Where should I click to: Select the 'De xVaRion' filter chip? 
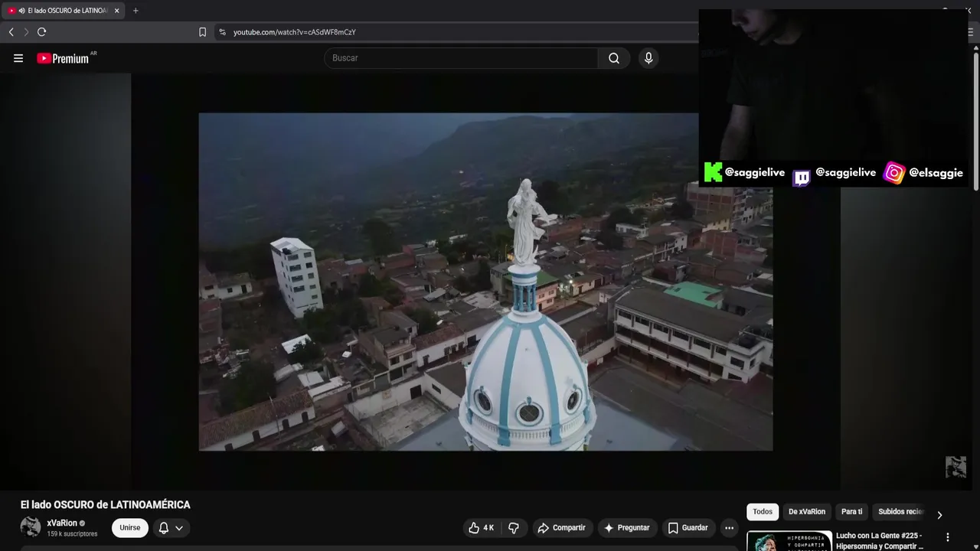pyautogui.click(x=807, y=512)
